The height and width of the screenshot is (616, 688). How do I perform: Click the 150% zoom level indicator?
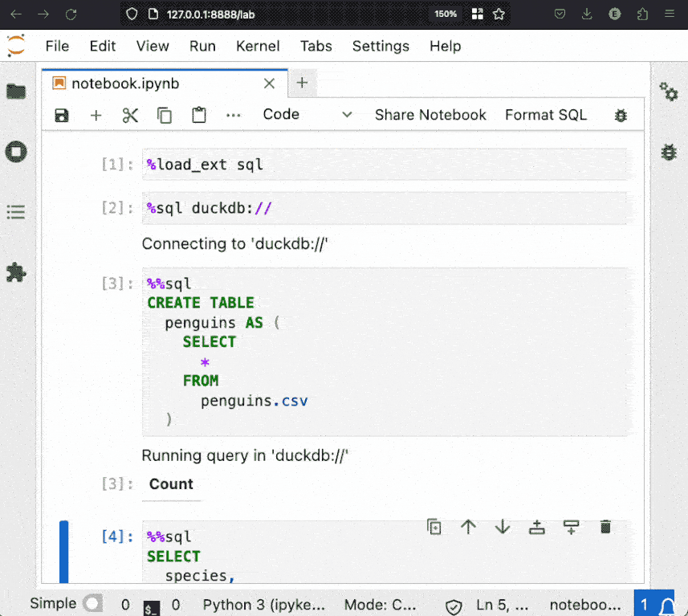[x=446, y=14]
